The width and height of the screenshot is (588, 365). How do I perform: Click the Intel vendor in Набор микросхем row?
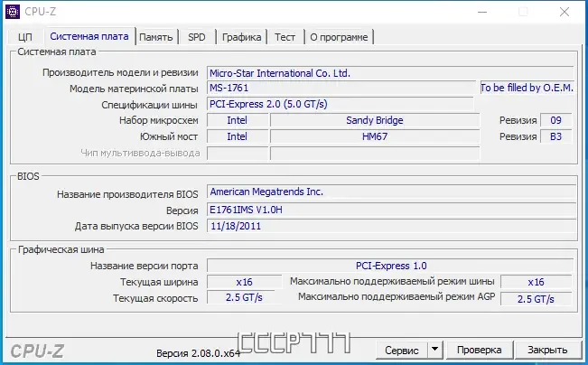(238, 120)
